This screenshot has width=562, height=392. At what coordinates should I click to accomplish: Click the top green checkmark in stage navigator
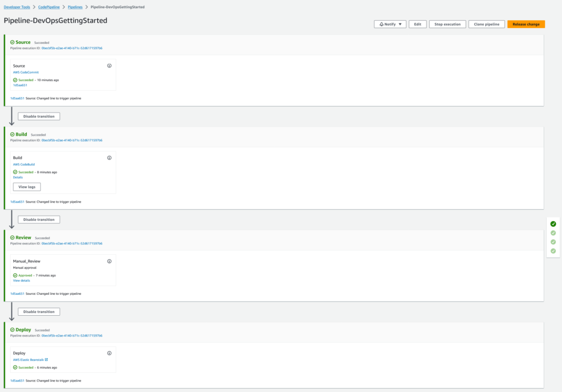[553, 224]
